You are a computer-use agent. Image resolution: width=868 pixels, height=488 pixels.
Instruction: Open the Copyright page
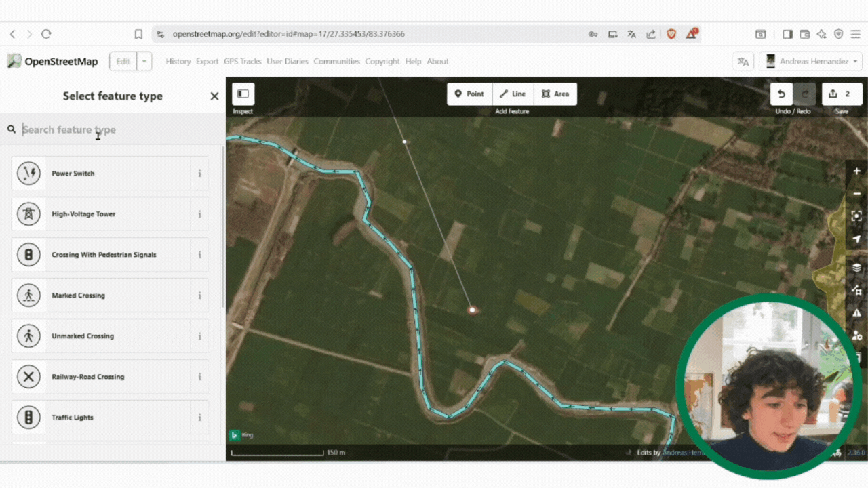click(382, 61)
